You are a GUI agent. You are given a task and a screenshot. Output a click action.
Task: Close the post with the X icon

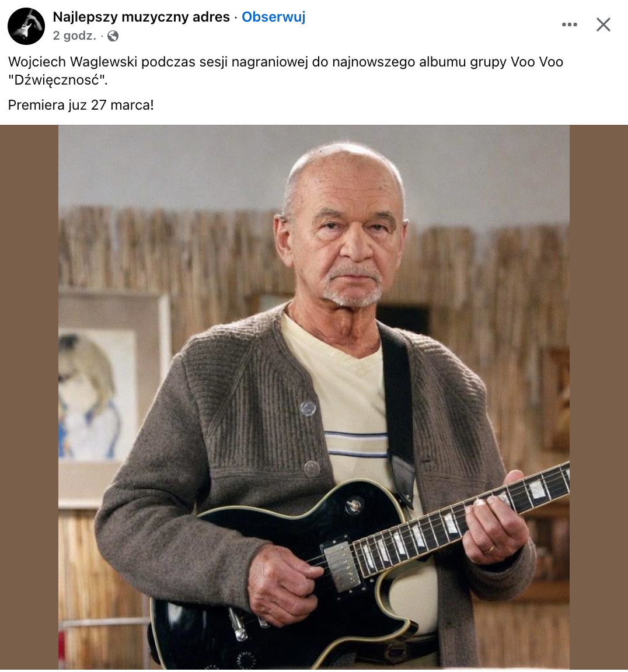(x=603, y=25)
